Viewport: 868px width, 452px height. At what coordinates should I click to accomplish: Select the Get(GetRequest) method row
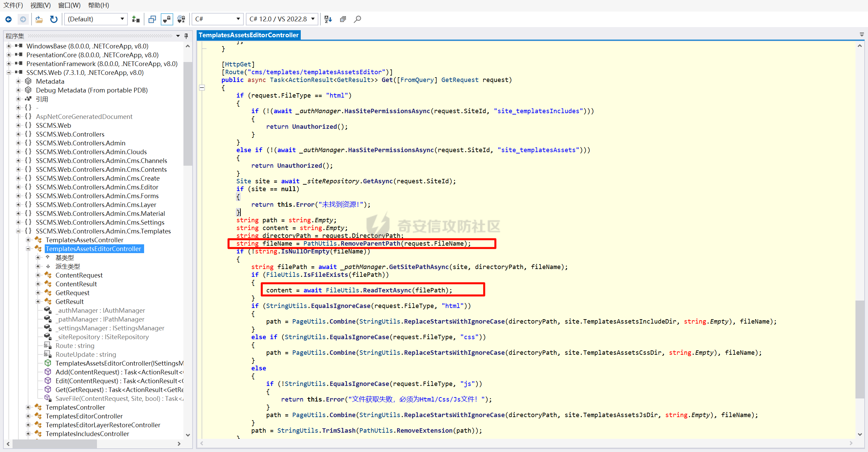119,389
